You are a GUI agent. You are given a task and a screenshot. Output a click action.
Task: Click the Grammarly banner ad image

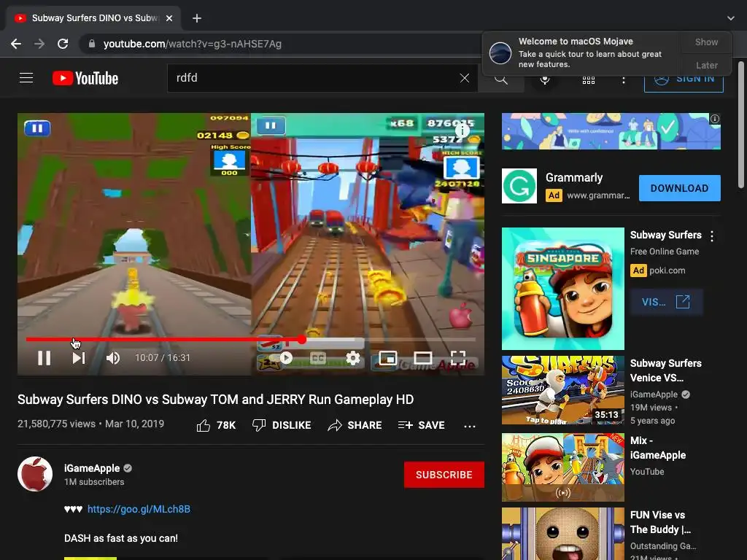[611, 131]
